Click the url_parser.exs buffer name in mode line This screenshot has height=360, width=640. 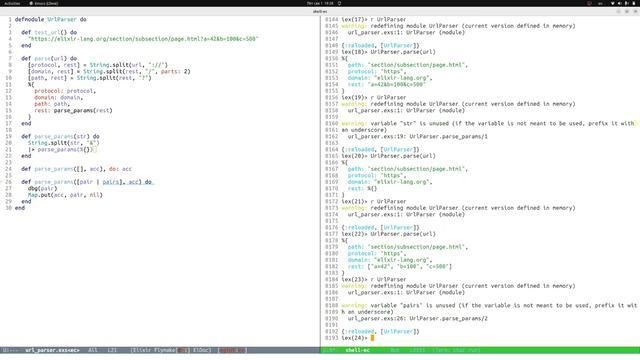[52, 350]
